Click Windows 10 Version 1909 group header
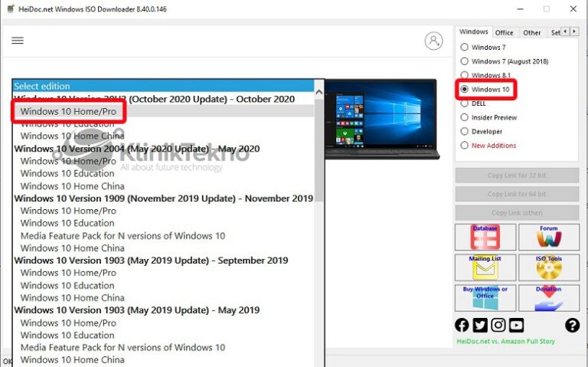 [164, 198]
